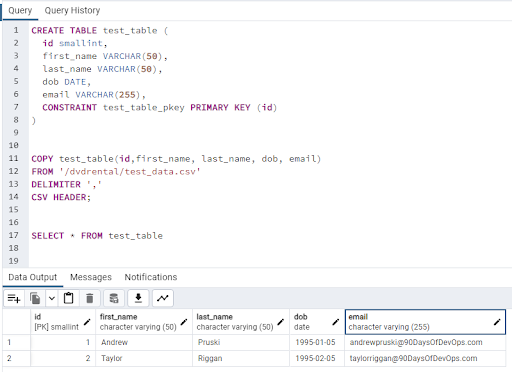
Task: Click edit pencil on email column header
Action: point(497,322)
